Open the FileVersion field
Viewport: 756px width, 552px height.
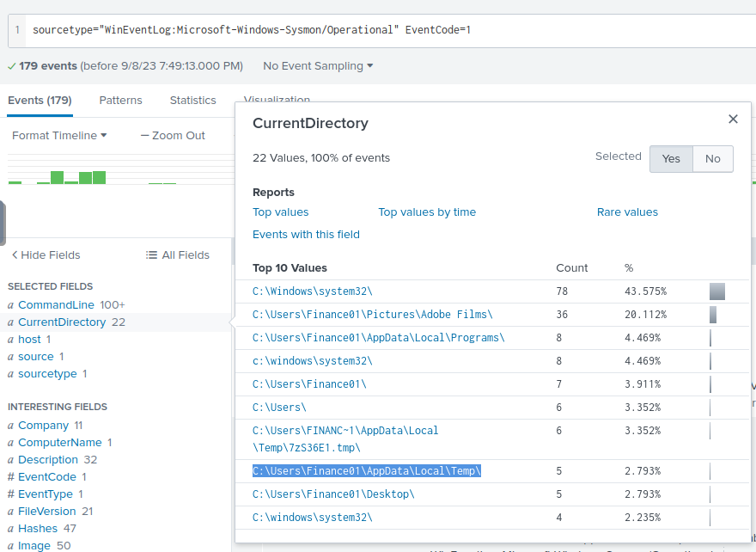[46, 512]
